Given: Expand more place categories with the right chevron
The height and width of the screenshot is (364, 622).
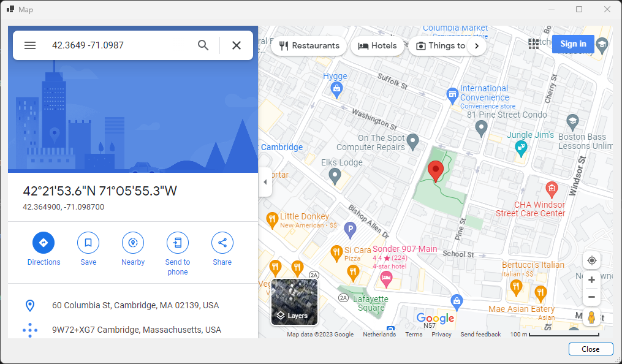Looking at the screenshot, I should point(477,45).
